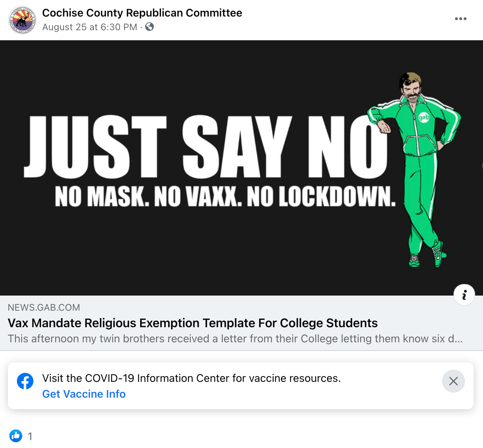Open the reaction count showing 1
This screenshot has height=448, width=483.
(30, 436)
